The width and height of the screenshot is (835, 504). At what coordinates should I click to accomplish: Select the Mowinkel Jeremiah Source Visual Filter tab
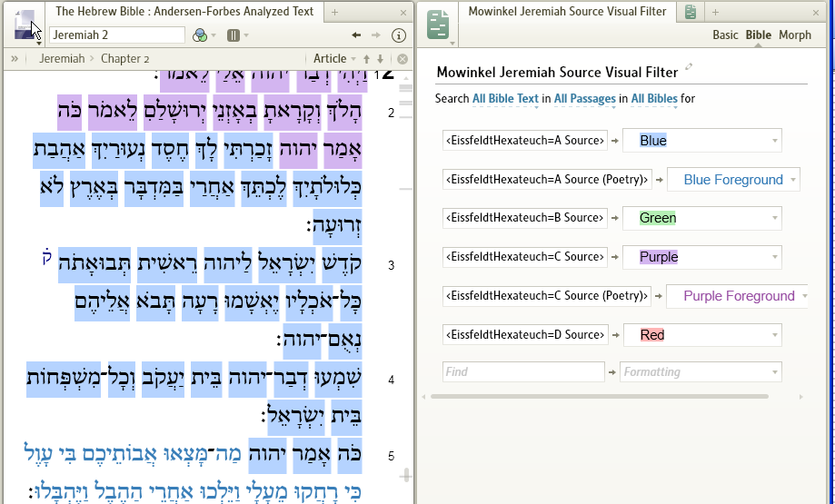pos(567,11)
